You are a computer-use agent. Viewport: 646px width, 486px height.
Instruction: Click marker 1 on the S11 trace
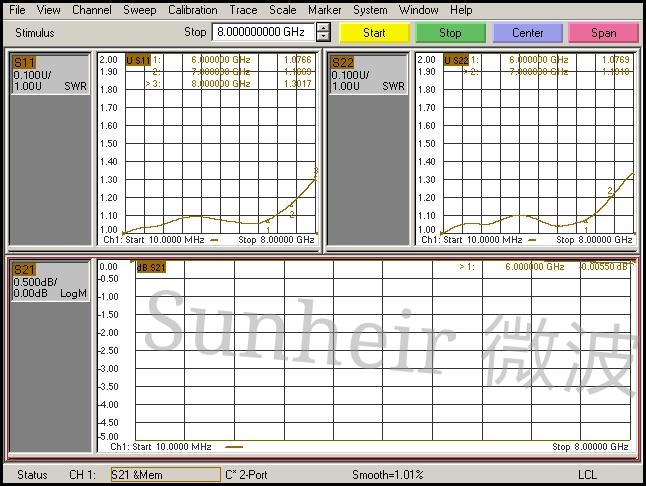268,225
